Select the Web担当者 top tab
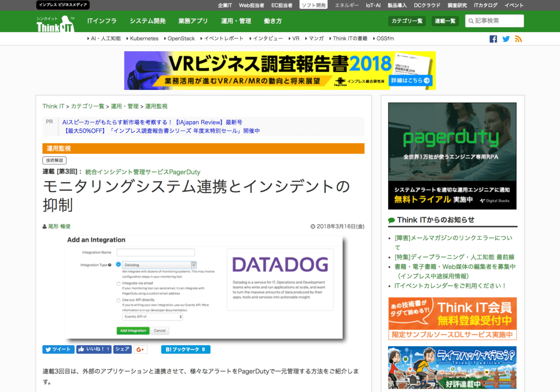This screenshot has width=560, height=392. tap(251, 5)
